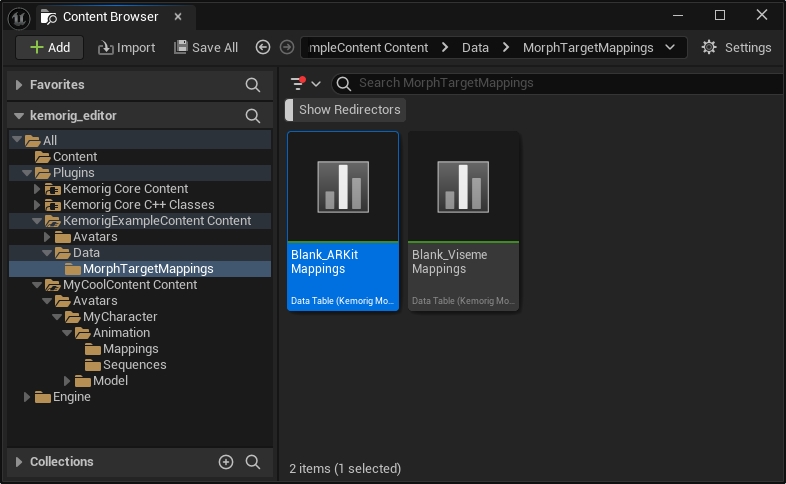Collapse the kemorig_editor section
This screenshot has width=786, height=484.
click(x=19, y=116)
